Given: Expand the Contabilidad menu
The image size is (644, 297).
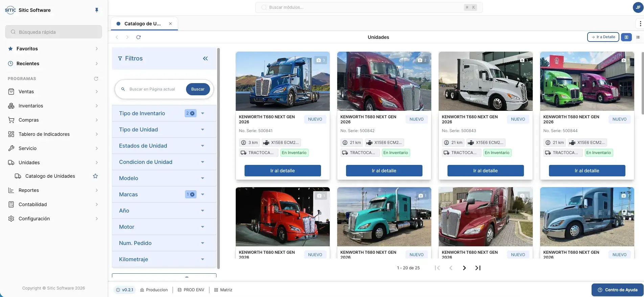Looking at the screenshot, I should click(x=53, y=204).
